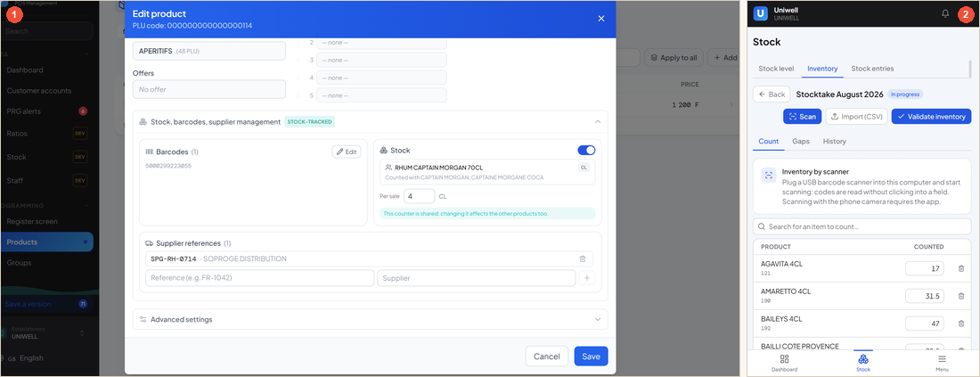Open Groups in the left sidebar
This screenshot has width=980, height=377.
[19, 263]
